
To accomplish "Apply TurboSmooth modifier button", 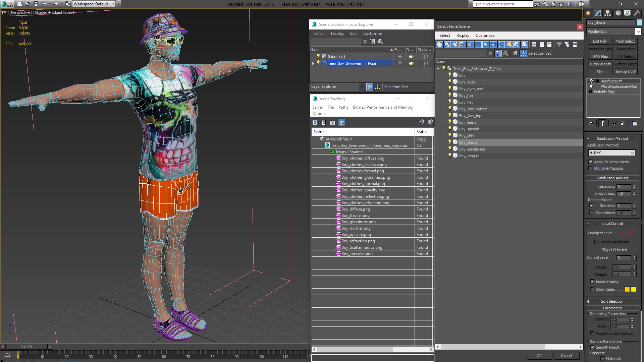I will [600, 64].
